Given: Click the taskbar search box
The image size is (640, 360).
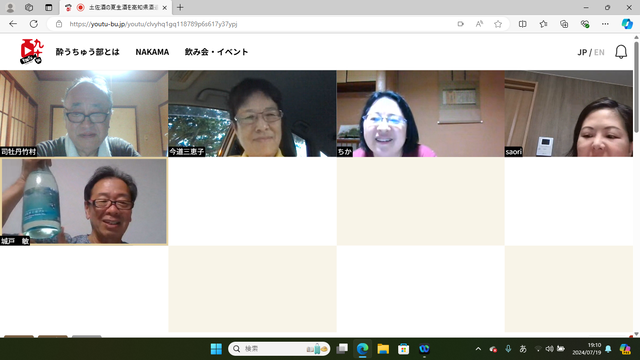Looking at the screenshot, I should (x=279, y=349).
